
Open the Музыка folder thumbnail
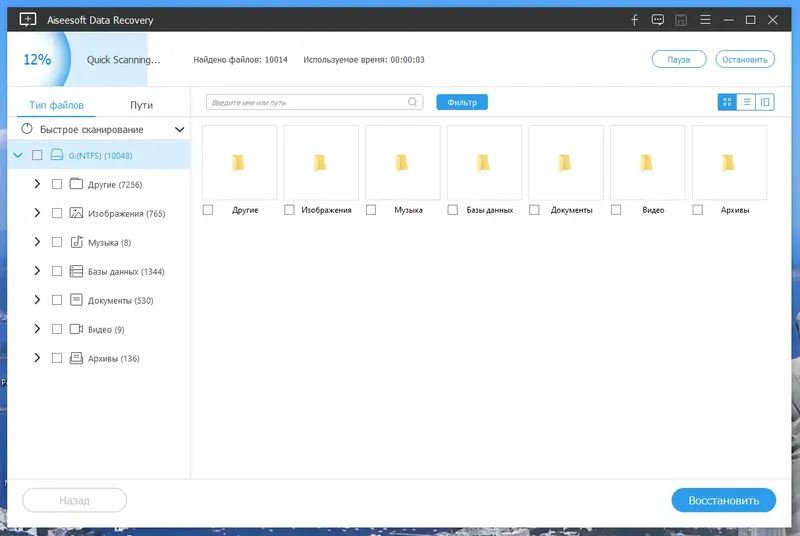[x=403, y=163]
